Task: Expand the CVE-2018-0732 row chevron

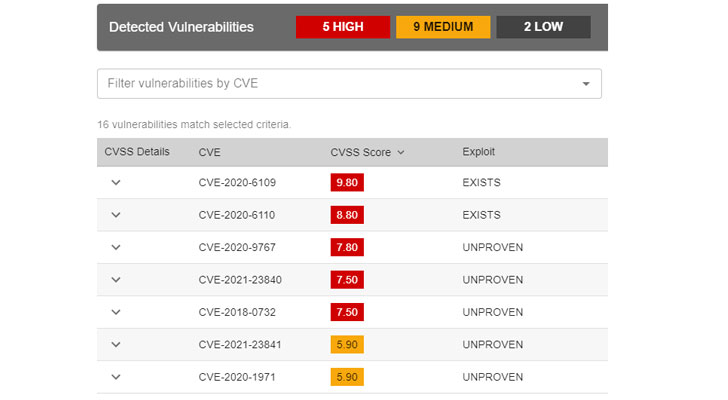Action: (x=116, y=312)
